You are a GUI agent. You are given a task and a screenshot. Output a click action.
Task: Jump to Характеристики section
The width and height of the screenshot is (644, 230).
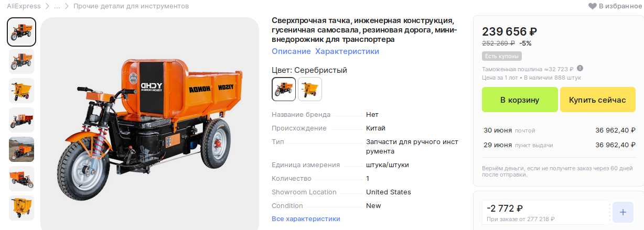(x=347, y=51)
